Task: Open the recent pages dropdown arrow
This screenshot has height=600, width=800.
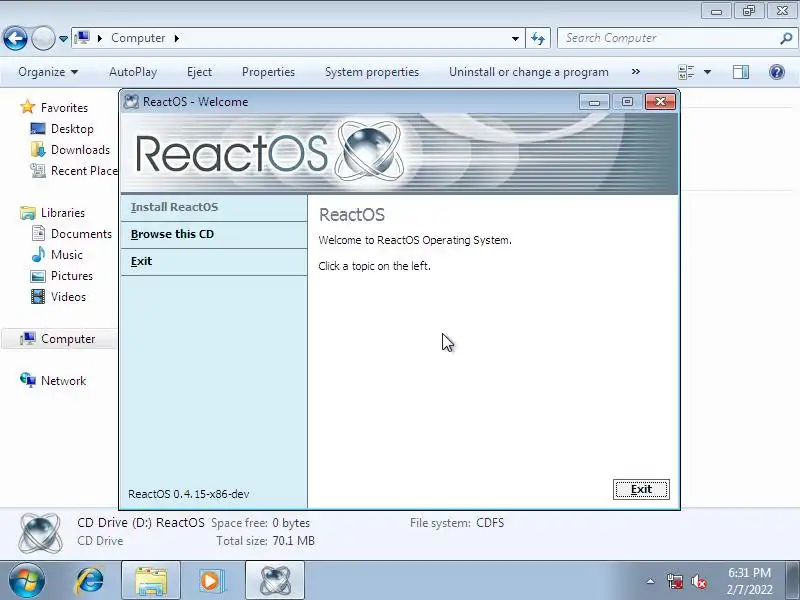Action: point(63,39)
